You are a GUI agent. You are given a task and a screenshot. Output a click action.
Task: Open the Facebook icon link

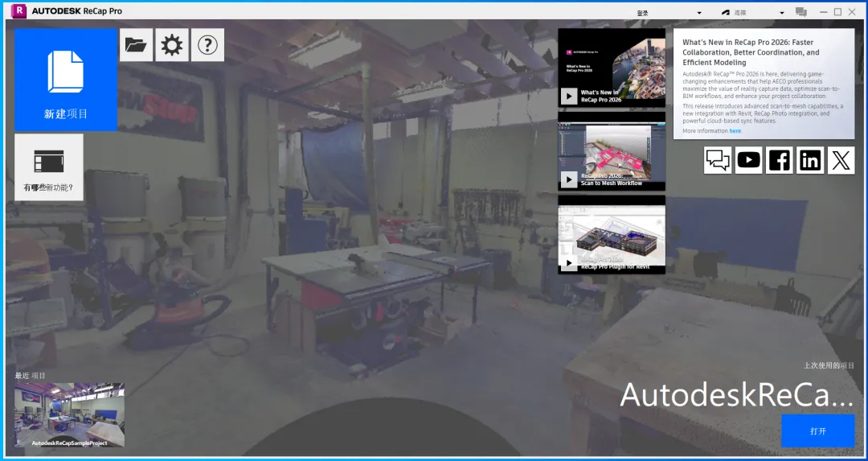pyautogui.click(x=780, y=160)
